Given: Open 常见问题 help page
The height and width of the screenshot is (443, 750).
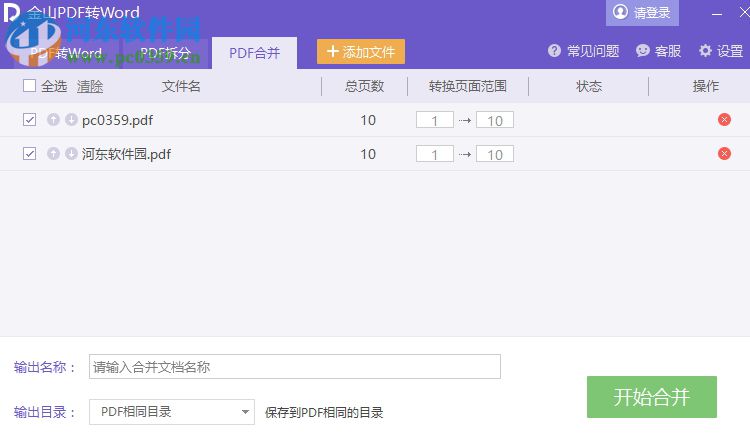Looking at the screenshot, I should click(x=584, y=51).
